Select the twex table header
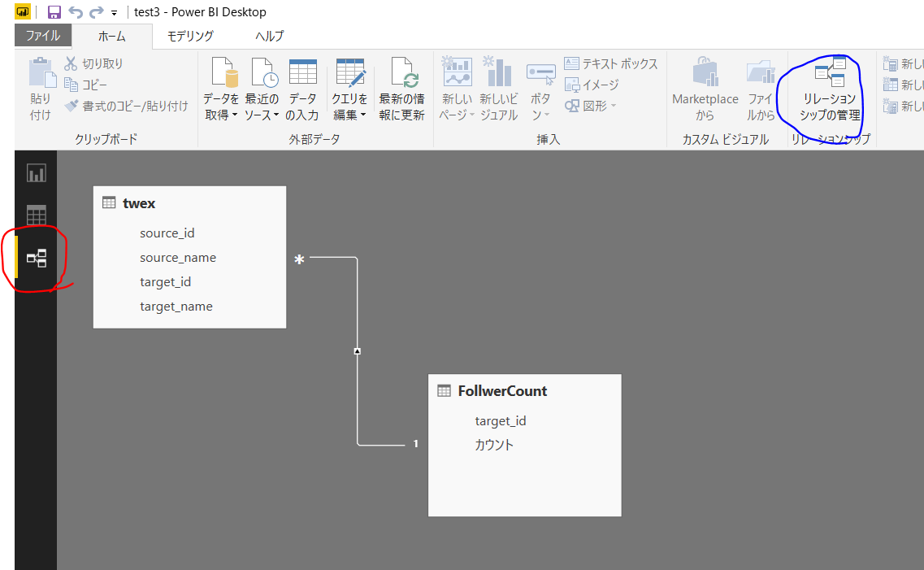Image resolution: width=924 pixels, height=570 pixels. [189, 203]
